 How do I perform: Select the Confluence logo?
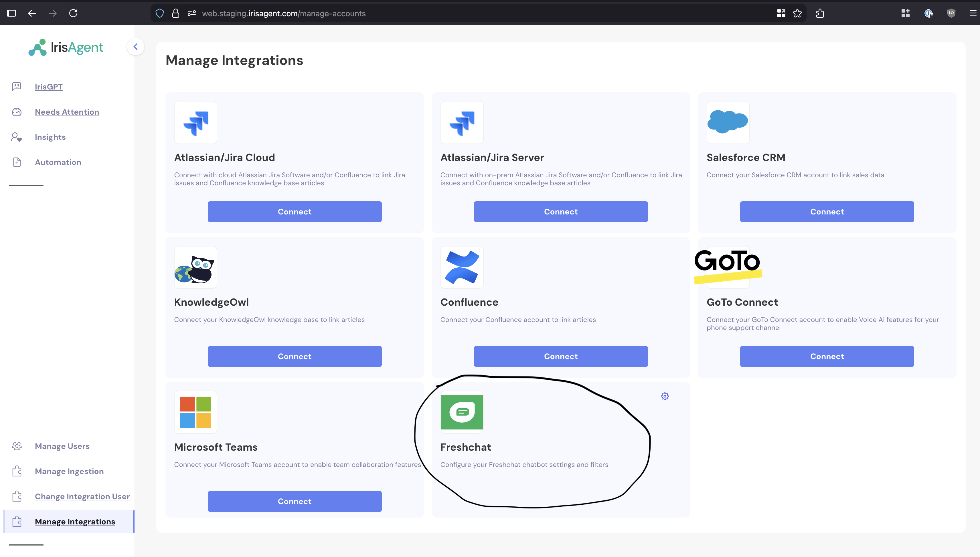[462, 267]
